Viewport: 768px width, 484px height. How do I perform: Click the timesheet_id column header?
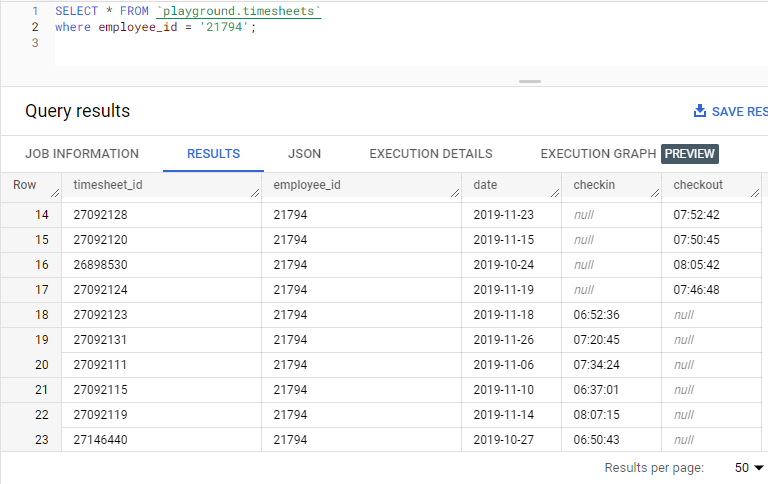[x=108, y=185]
